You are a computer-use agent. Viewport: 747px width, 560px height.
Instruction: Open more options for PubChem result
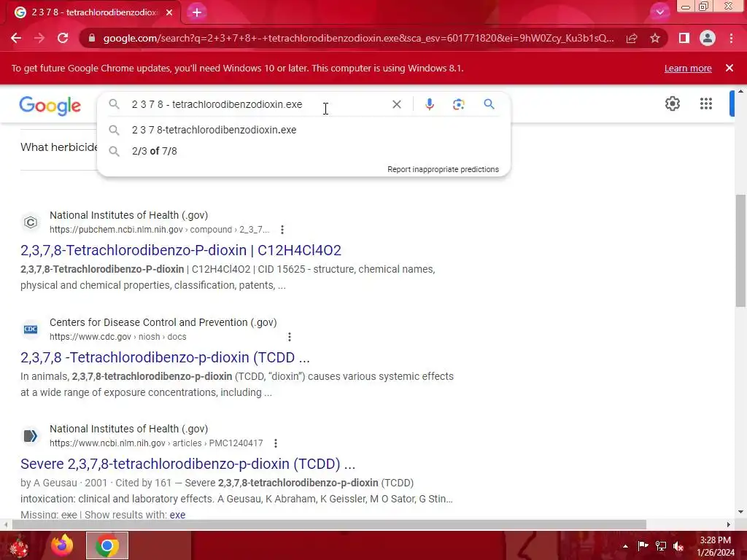[282, 230]
